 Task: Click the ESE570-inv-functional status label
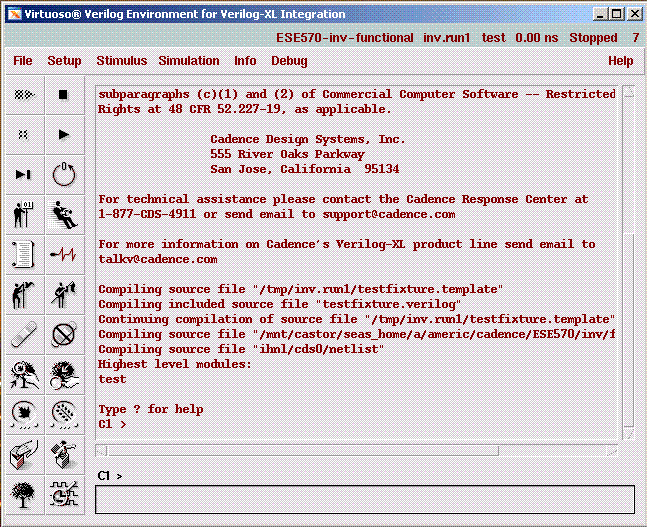[x=345, y=38]
